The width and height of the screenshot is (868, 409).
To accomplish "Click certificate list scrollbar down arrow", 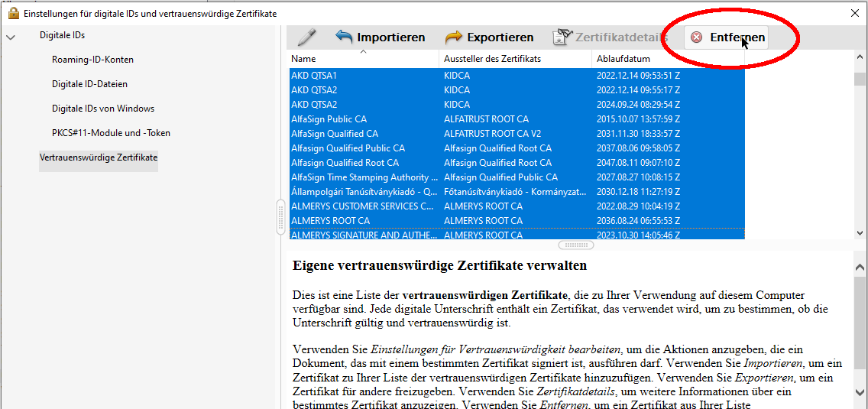I will pos(860,233).
